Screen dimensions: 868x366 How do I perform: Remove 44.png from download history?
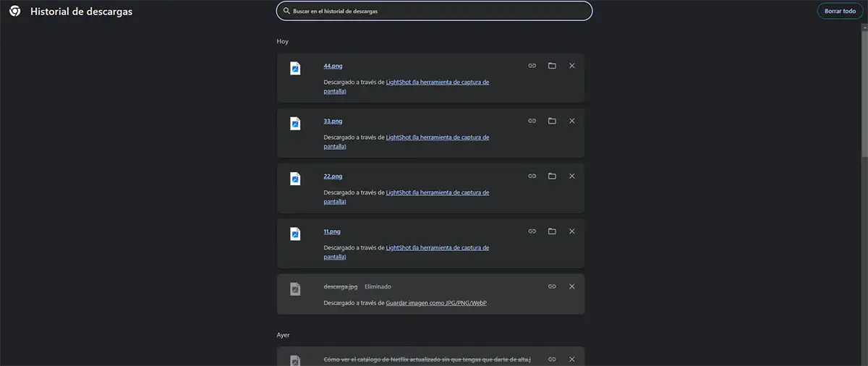point(572,66)
